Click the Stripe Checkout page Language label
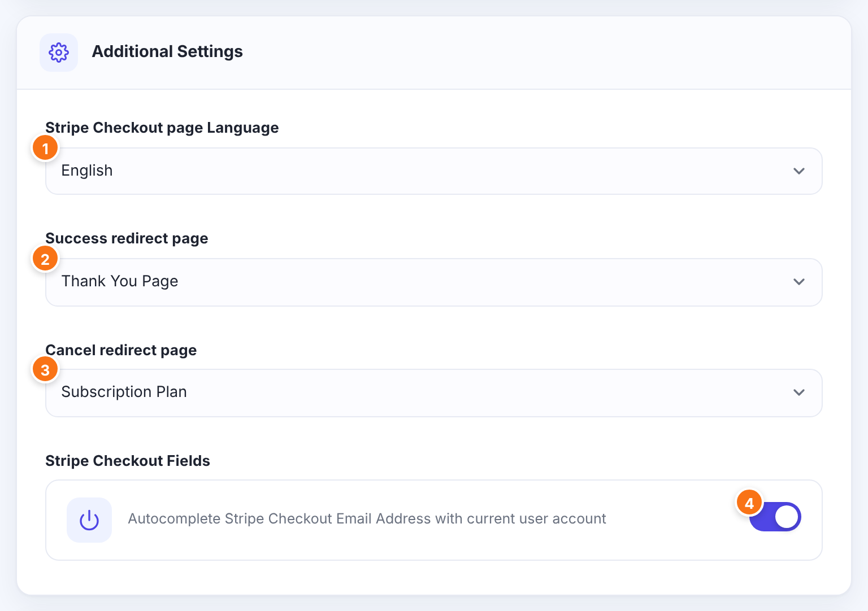Screen dimensions: 868x611 pyautogui.click(x=162, y=128)
